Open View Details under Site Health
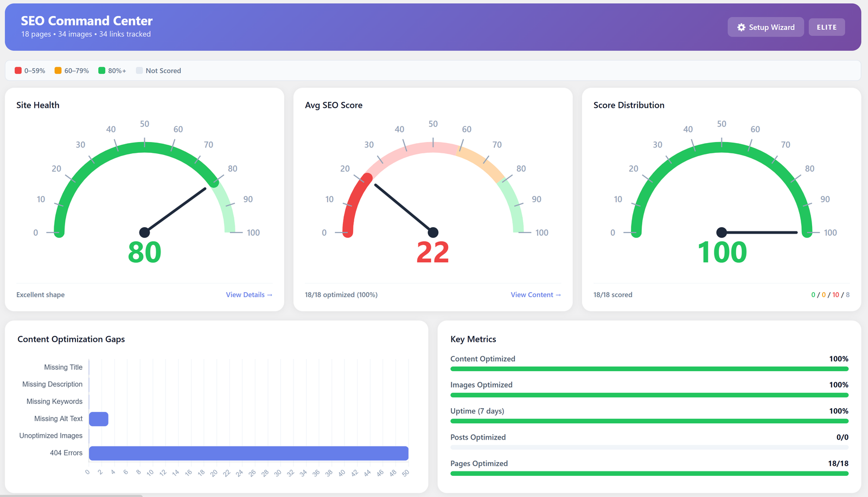Screen dimensions: 868x497 click(249, 294)
